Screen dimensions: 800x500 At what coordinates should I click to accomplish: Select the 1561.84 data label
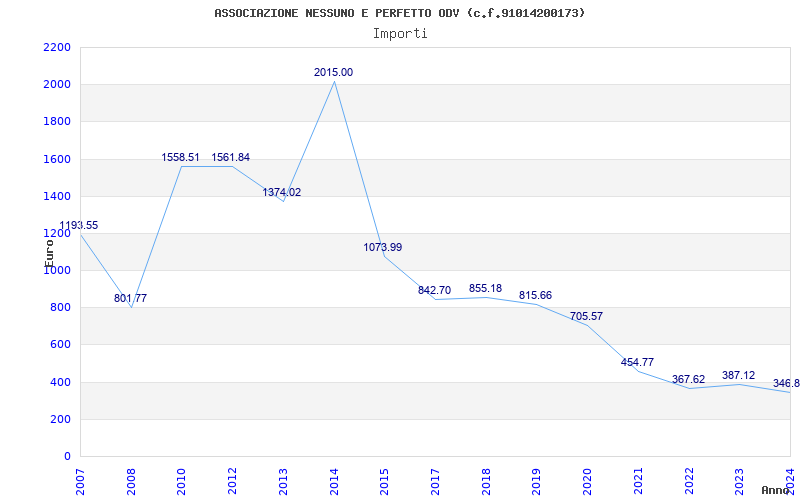point(231,157)
